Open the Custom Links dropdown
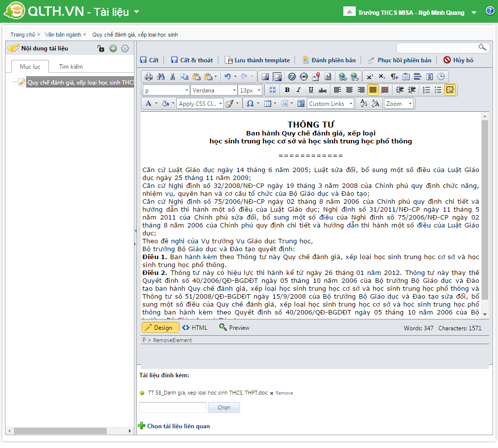Screen dimensions: 498x448 [x=331, y=104]
